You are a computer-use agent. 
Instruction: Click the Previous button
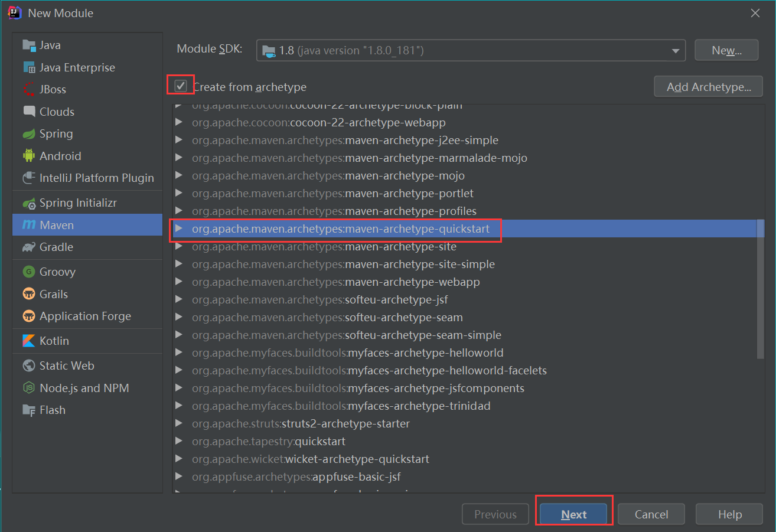click(x=495, y=514)
